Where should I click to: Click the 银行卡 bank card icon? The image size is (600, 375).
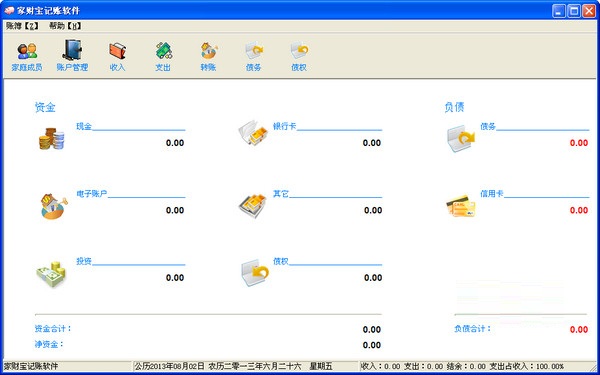coord(253,132)
